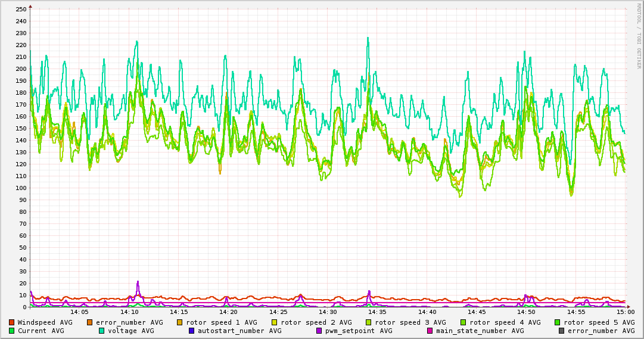Click the orange error_number AVG legend swatch
Viewport: 644px width, 339px height.
coord(90,322)
